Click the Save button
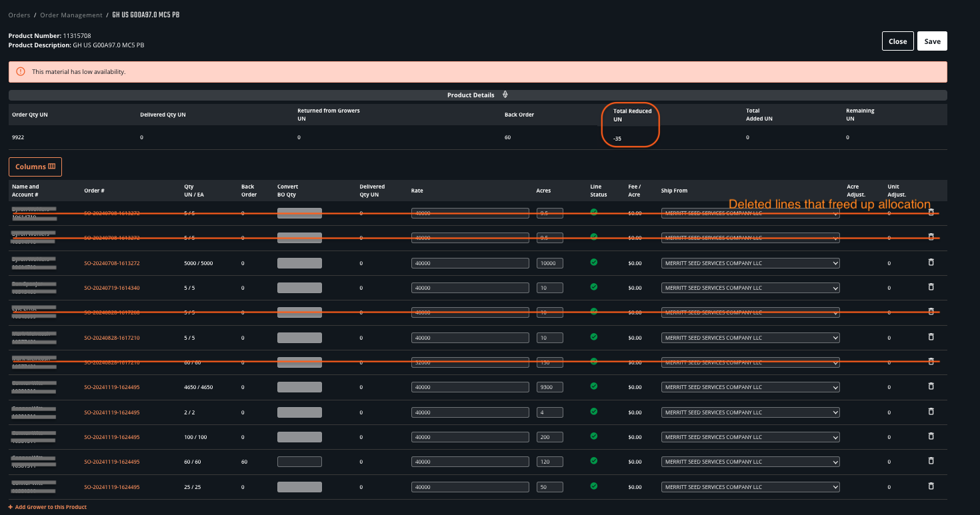The image size is (980, 515). tap(932, 41)
